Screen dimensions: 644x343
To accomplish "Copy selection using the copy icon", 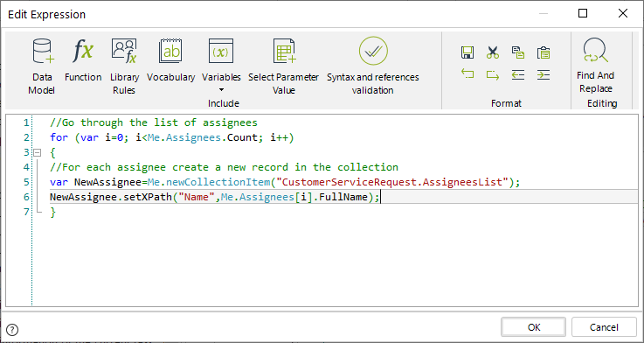I will pos(518,52).
